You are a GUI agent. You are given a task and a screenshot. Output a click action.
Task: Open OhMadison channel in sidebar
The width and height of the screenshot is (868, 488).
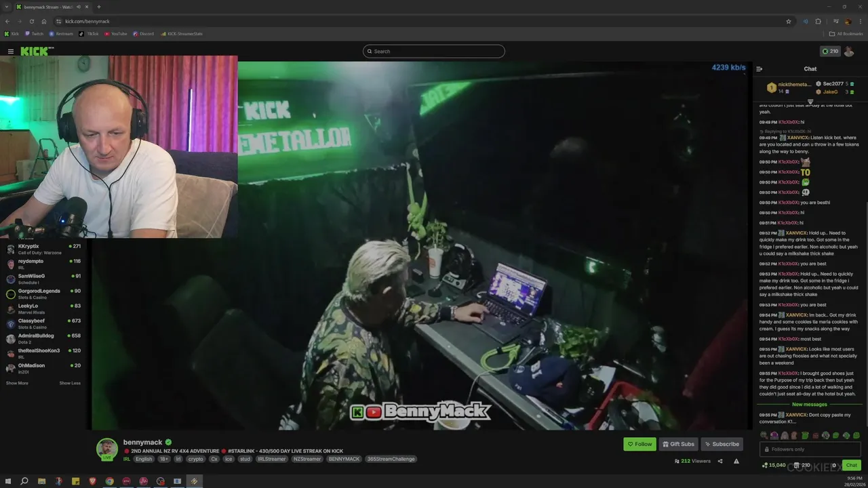coord(45,368)
